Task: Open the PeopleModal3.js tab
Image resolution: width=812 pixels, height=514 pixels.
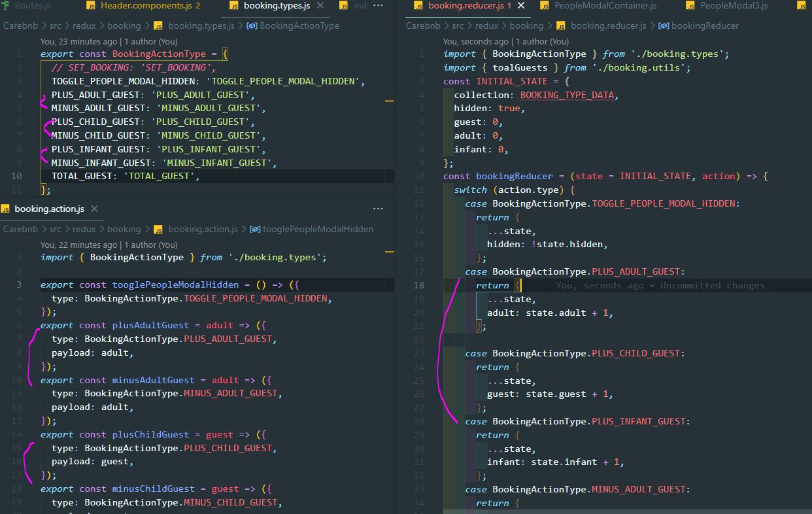Action: [x=734, y=5]
